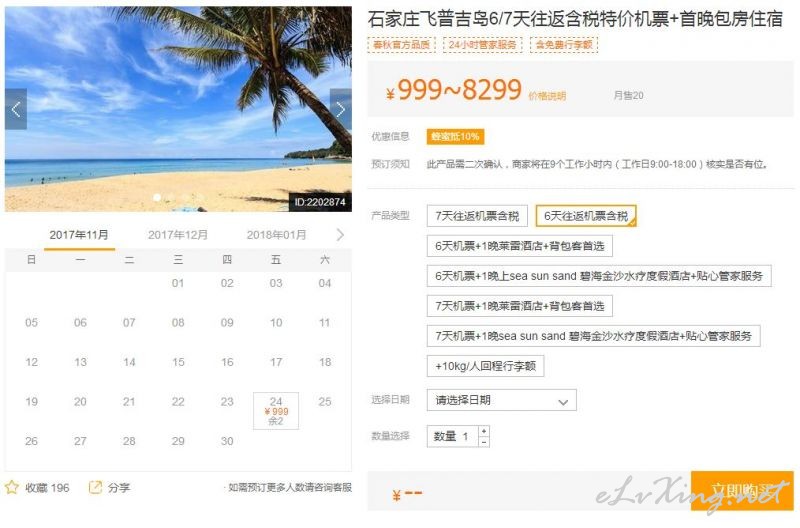Viewport: 800px width, 528px height.
Task: Click the favorite star icon
Action: click(12, 487)
